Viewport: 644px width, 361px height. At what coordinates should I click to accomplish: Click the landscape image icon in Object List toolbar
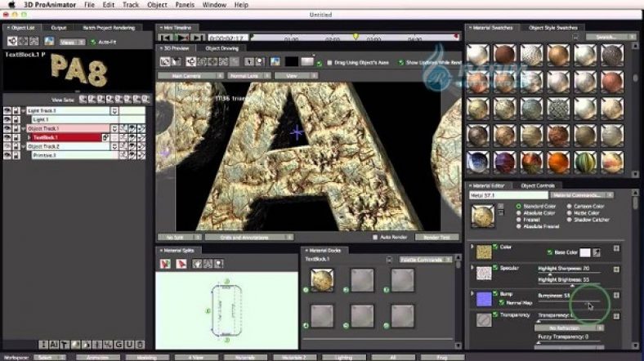point(49,41)
